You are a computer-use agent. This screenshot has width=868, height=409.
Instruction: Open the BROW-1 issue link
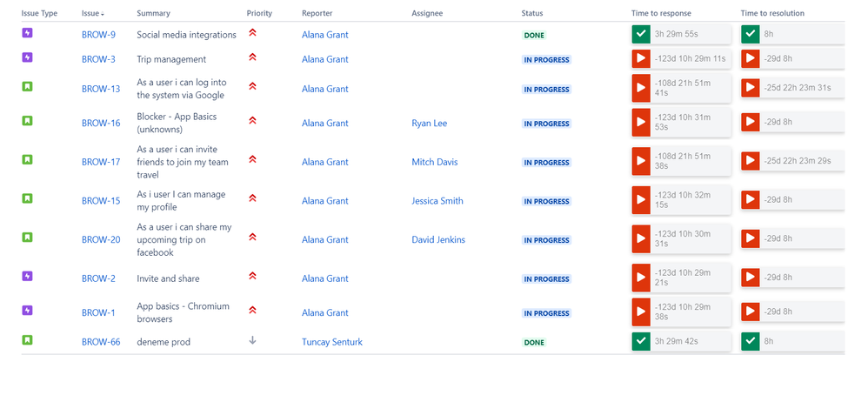click(x=98, y=312)
